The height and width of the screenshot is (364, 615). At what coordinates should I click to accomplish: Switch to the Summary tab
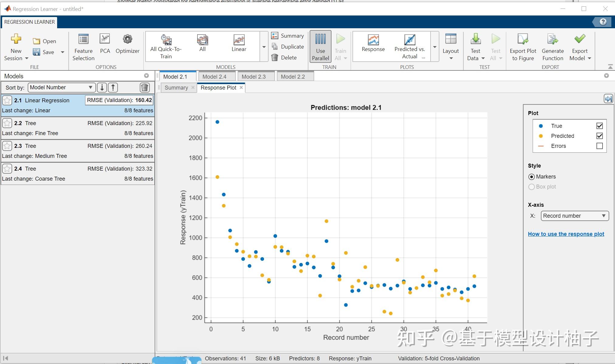[176, 88]
